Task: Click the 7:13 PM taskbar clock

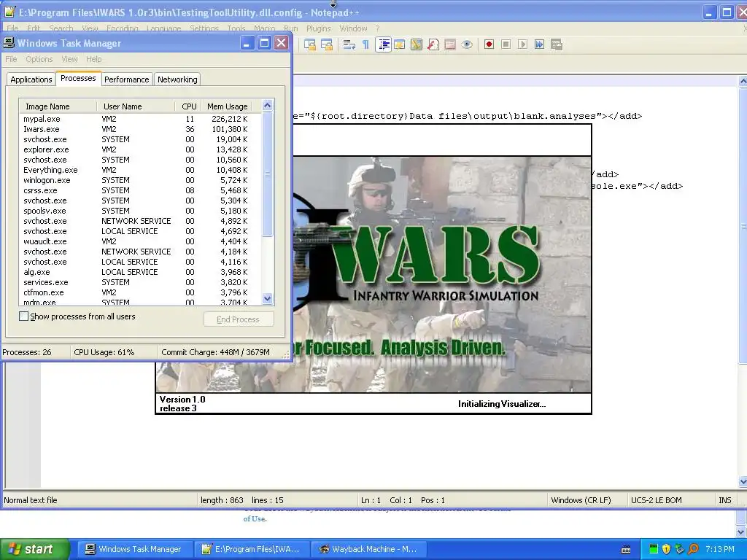Action: tap(719, 549)
